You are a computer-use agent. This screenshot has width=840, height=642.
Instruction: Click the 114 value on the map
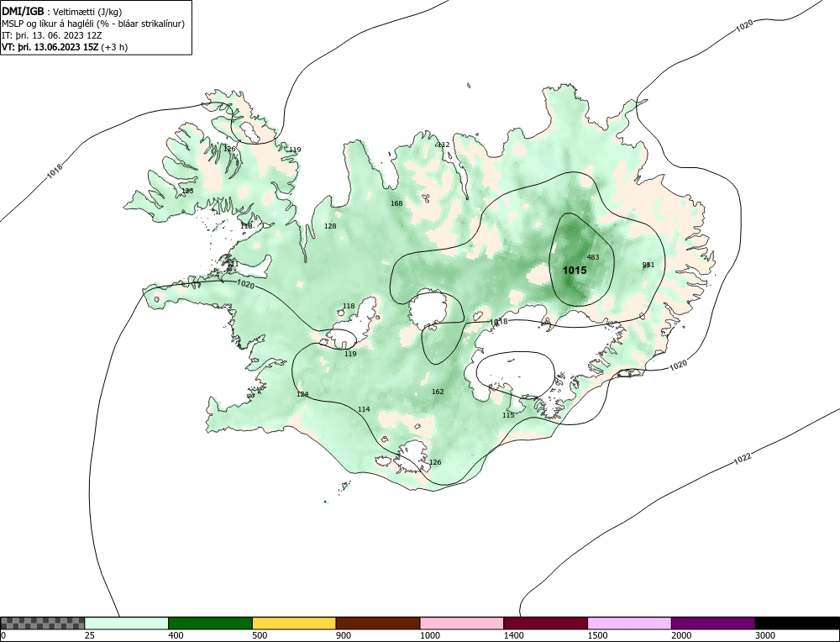pyautogui.click(x=364, y=409)
